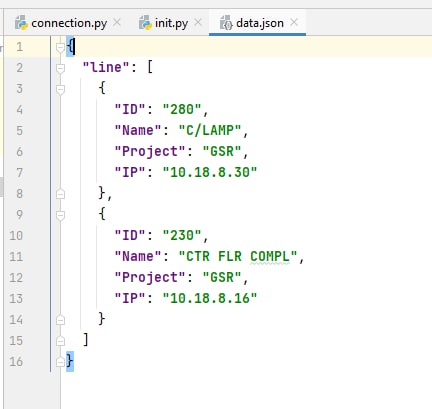Click the "ID" key on line 4

pos(130,109)
